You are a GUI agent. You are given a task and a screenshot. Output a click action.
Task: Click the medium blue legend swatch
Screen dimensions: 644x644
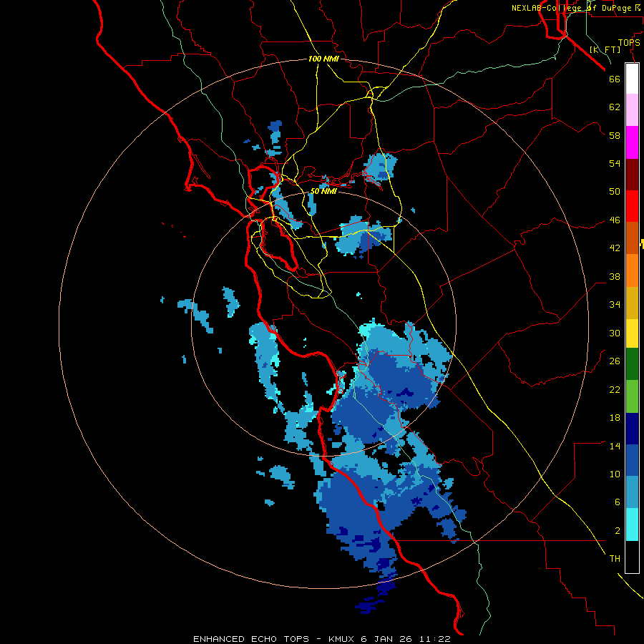[x=632, y=460]
